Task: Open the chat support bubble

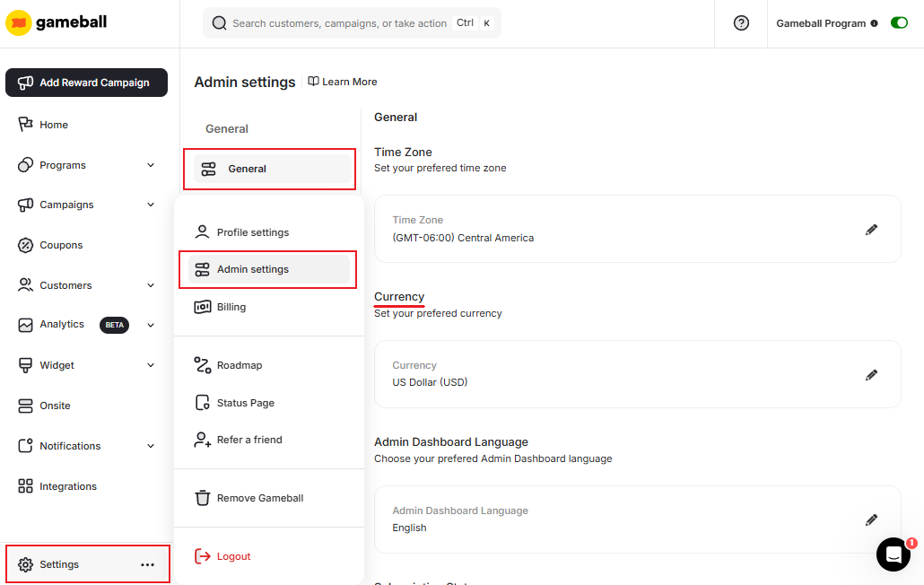Action: pos(893,554)
